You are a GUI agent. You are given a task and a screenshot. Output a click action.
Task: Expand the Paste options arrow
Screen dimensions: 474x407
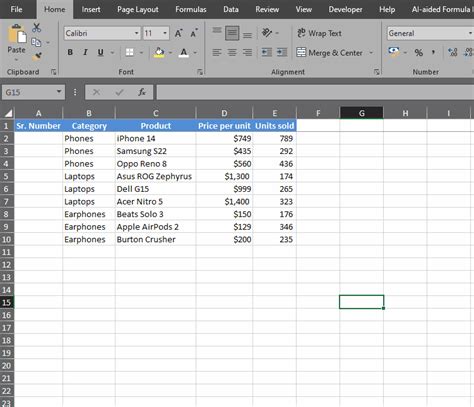pos(16,59)
